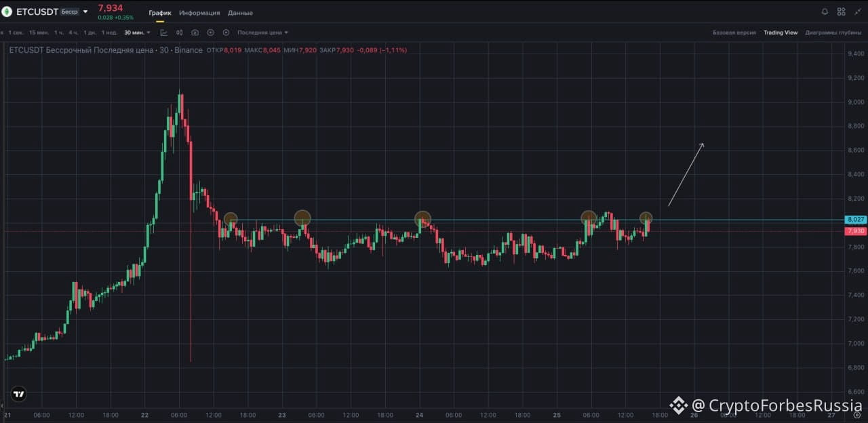Set interval to 1 сек.
This screenshot has width=868, height=423.
[x=16, y=33]
